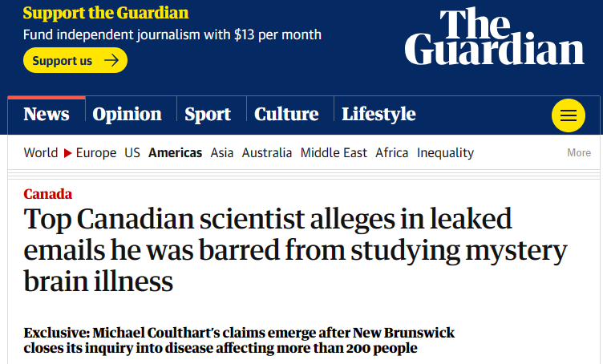The image size is (603, 364).
Task: Select the Lifestyle section
Action: [x=378, y=114]
